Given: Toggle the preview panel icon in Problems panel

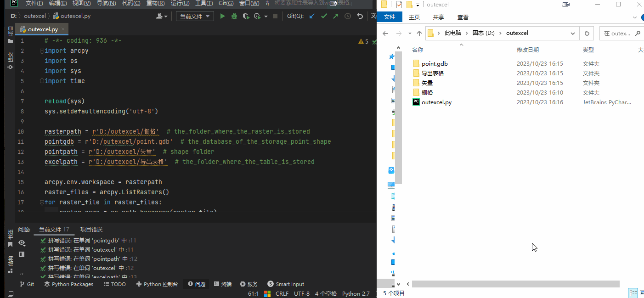Looking at the screenshot, I should coord(22,254).
